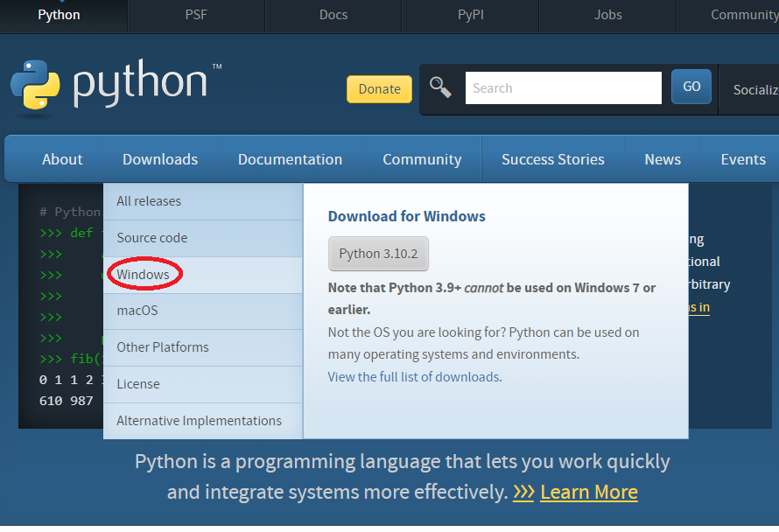Open the Community tab in top bar
Image resolution: width=779 pixels, height=532 pixels.
coord(728,15)
